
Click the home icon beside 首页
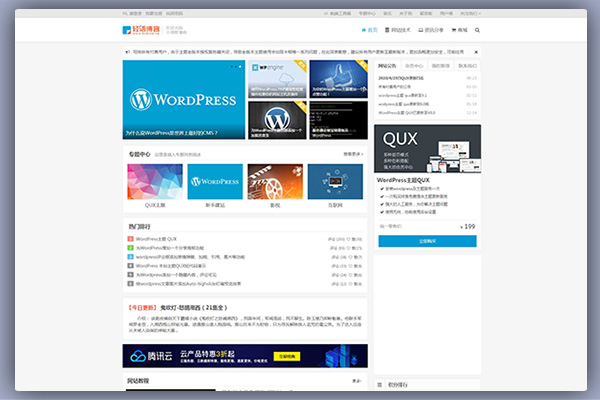[x=364, y=30]
